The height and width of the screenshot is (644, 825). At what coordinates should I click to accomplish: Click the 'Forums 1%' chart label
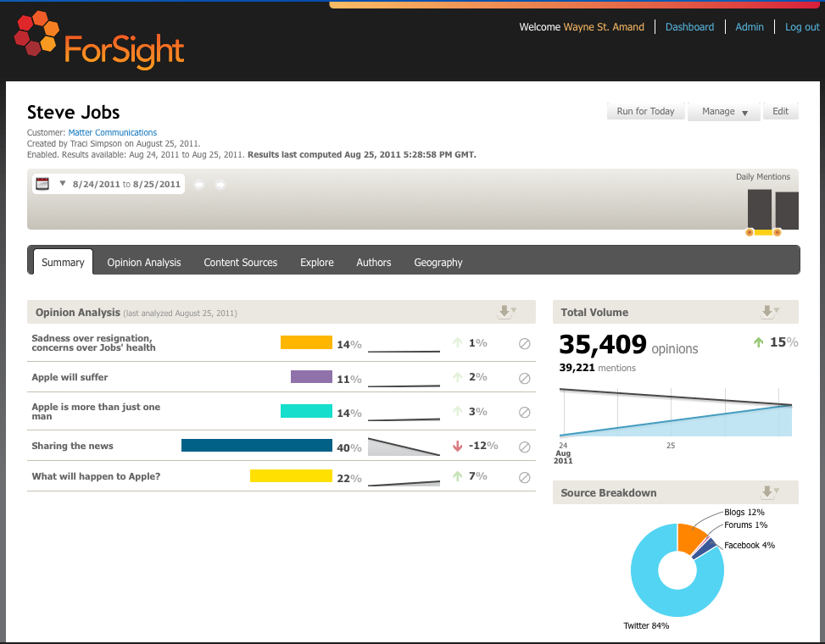point(745,525)
